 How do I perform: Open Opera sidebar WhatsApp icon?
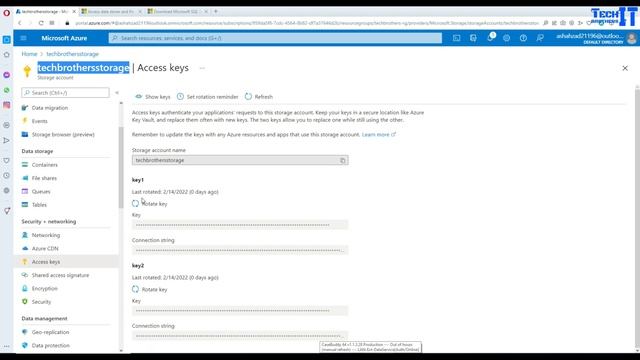7,90
